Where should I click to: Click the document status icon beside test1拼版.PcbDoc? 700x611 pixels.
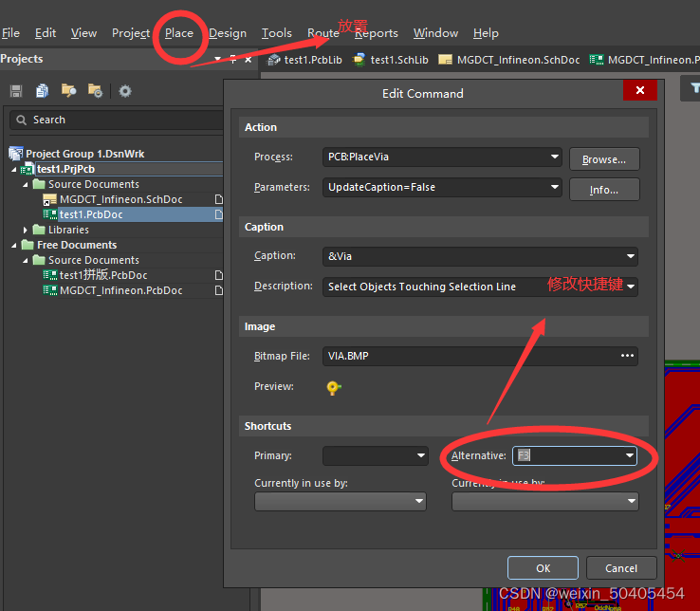(x=219, y=275)
